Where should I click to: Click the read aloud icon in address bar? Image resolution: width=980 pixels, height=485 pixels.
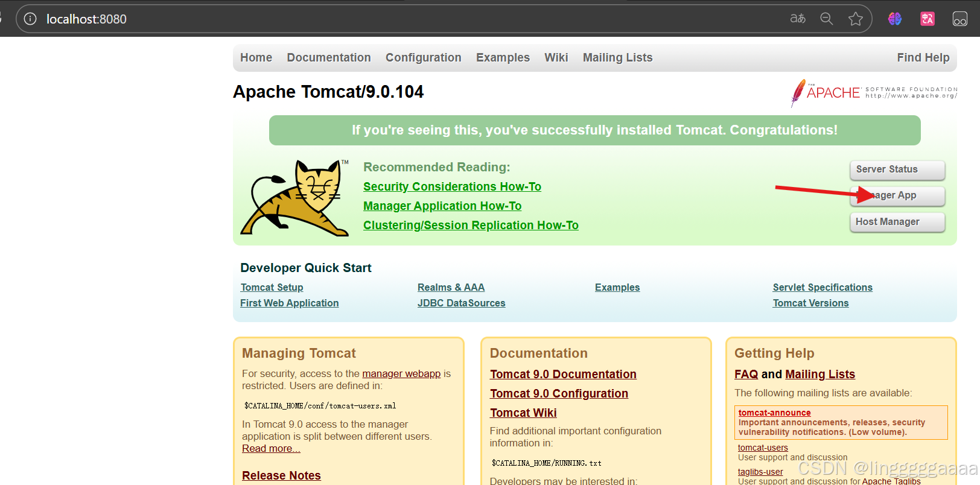pyautogui.click(x=798, y=19)
